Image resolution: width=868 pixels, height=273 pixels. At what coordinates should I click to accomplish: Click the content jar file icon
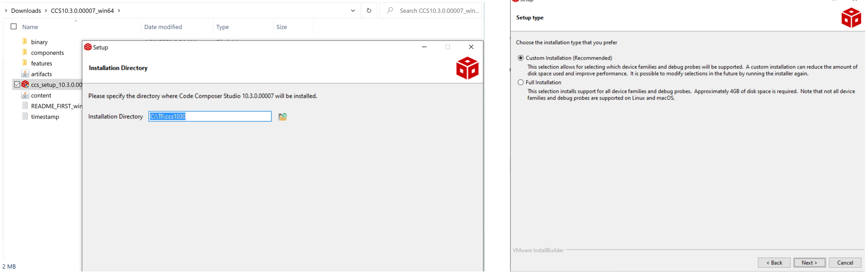[25, 95]
